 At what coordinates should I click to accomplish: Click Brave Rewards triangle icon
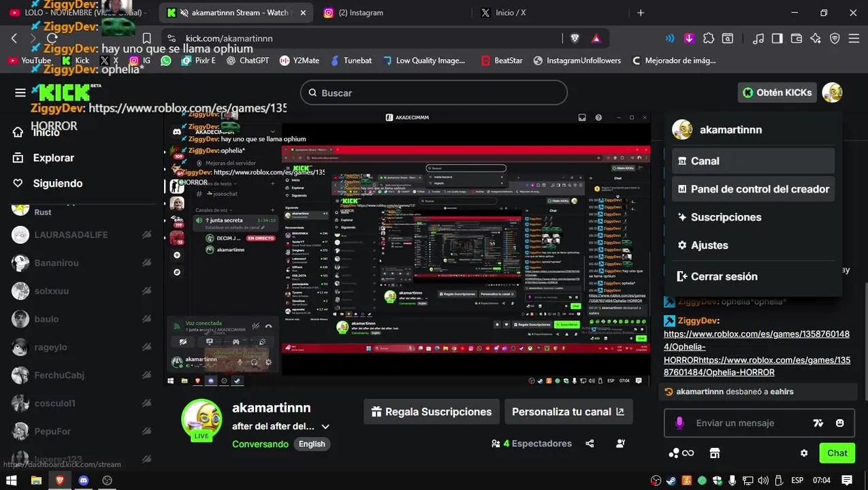pos(596,39)
